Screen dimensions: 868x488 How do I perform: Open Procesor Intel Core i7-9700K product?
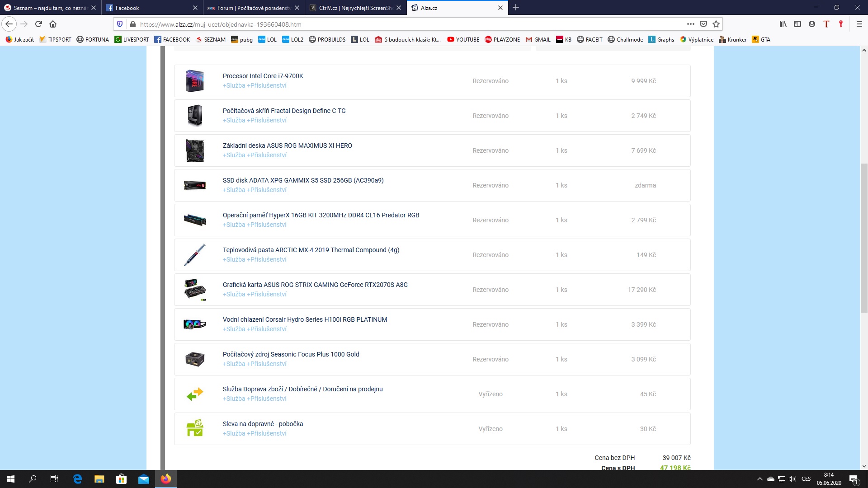tap(263, 76)
